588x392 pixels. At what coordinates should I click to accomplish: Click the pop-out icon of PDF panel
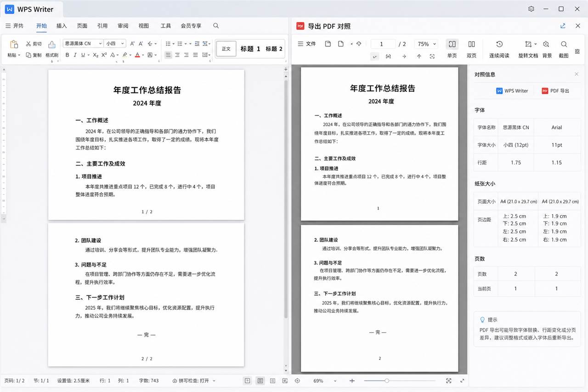pyautogui.click(x=563, y=26)
